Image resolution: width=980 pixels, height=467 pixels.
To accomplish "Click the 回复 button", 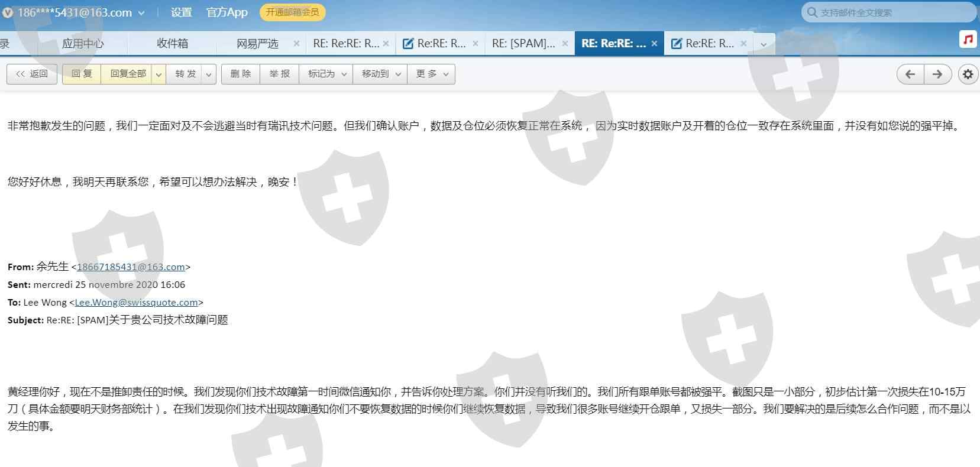I will 82,74.
